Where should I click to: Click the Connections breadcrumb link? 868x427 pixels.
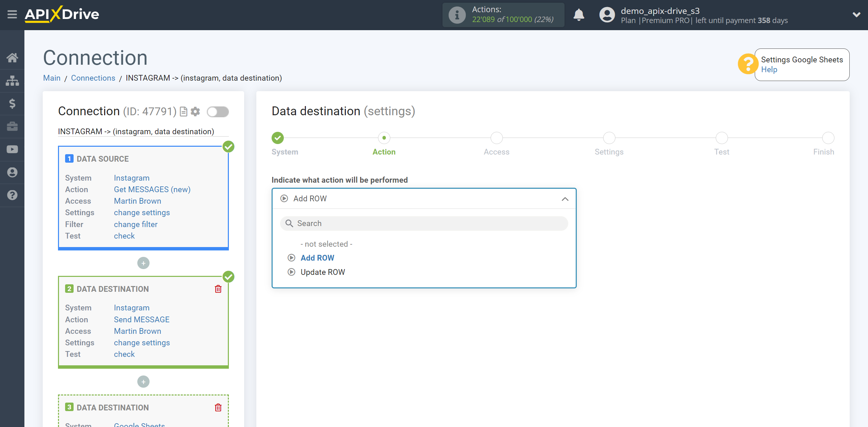pyautogui.click(x=93, y=78)
